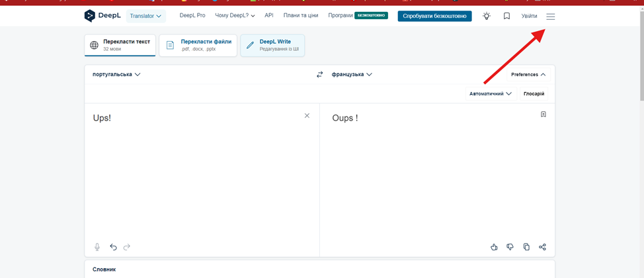Open the hamburger menu
This screenshot has width=644, height=278.
point(550,17)
